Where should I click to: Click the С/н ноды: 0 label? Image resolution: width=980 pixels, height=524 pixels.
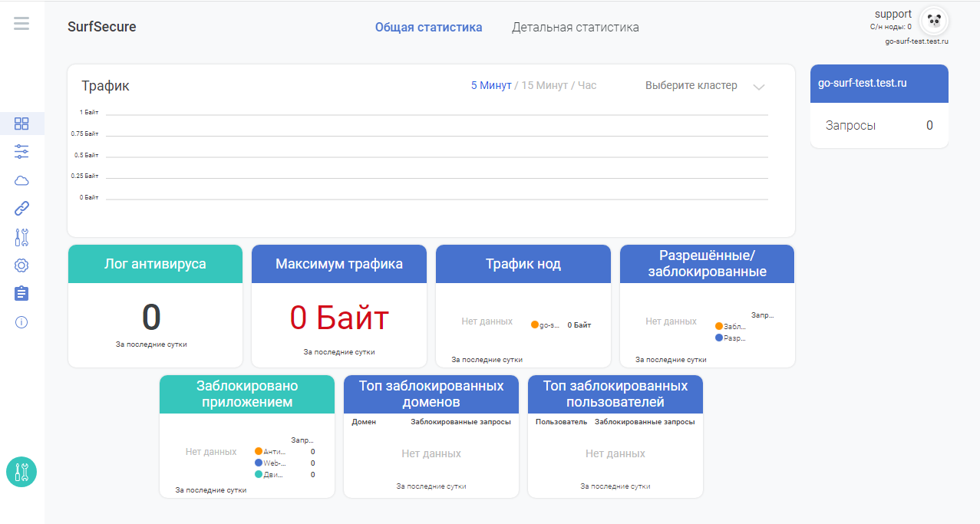[891, 27]
